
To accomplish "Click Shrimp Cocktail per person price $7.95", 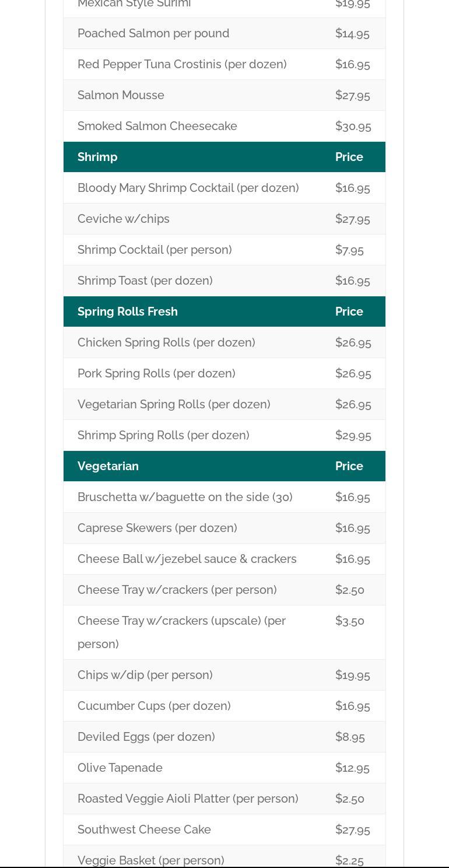I will [349, 250].
